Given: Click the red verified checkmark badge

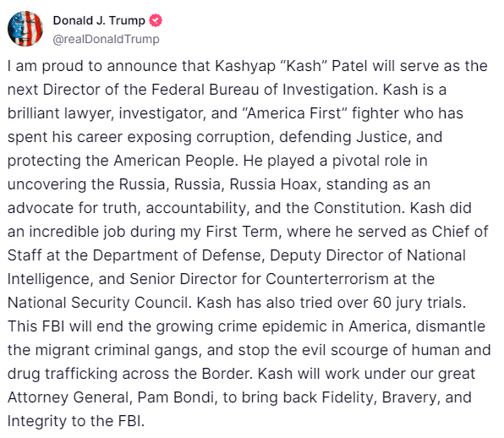Looking at the screenshot, I should 156,20.
